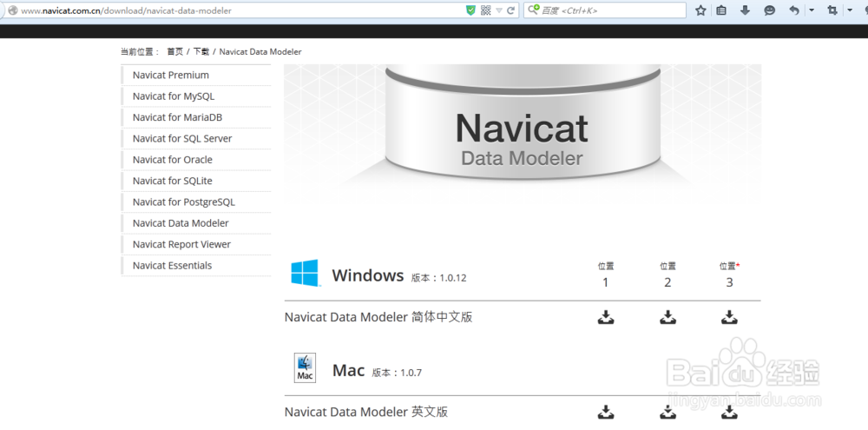The width and height of the screenshot is (868, 430).
Task: Go to 首页 in the breadcrumb
Action: click(175, 51)
